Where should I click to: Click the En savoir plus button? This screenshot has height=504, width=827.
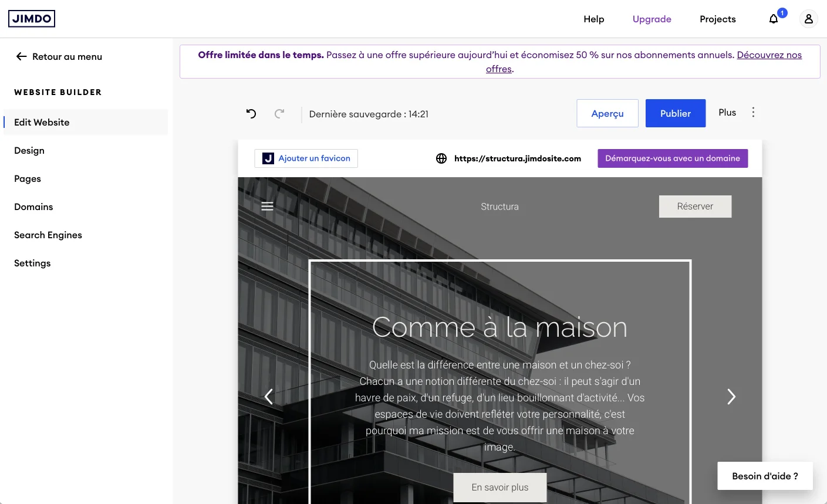[500, 488]
